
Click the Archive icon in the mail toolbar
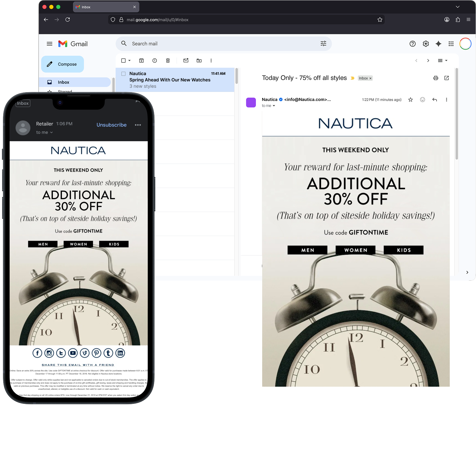pos(141,61)
